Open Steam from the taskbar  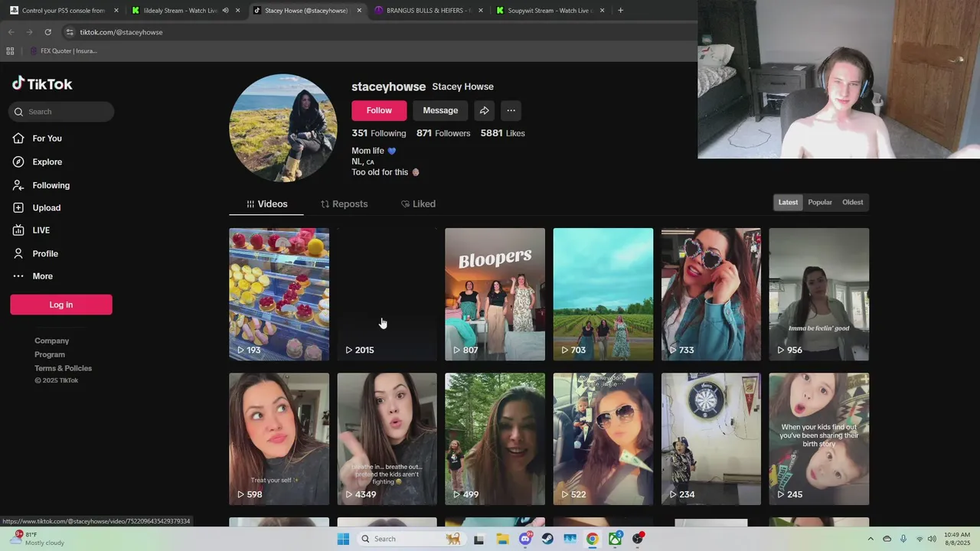(547, 539)
